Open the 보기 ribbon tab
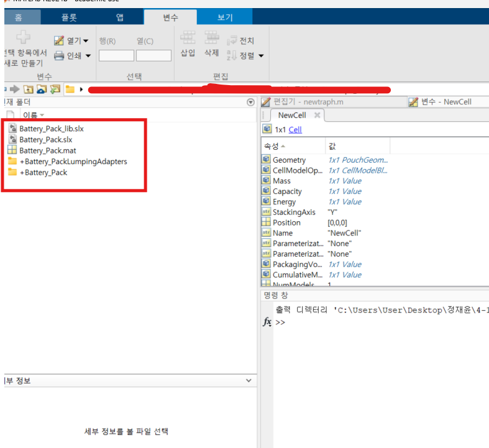 [x=224, y=17]
